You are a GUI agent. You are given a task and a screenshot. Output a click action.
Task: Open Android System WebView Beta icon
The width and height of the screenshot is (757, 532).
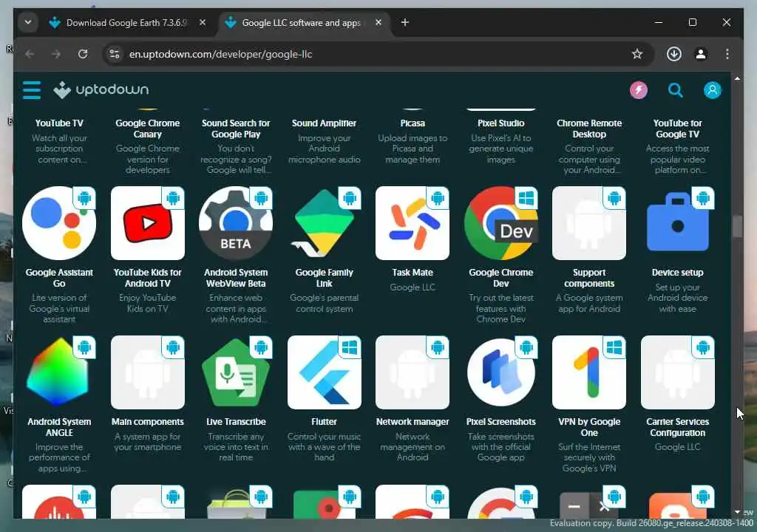pos(236,223)
